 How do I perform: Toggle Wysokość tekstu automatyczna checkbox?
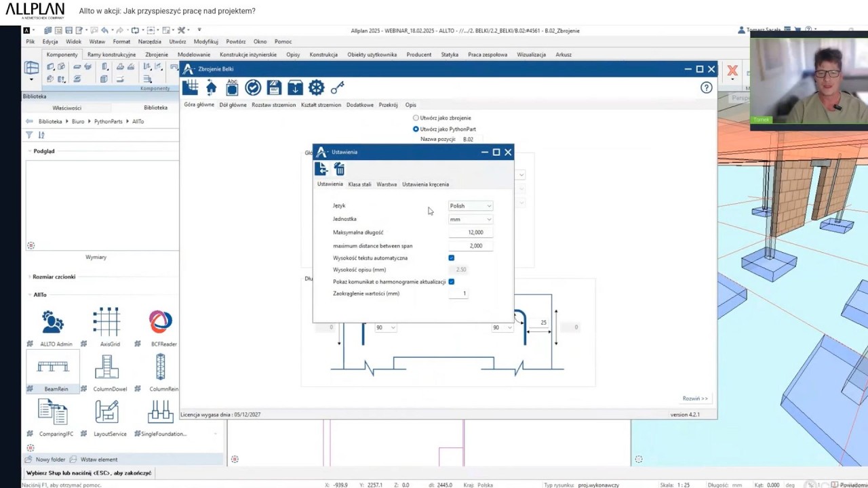coord(452,258)
